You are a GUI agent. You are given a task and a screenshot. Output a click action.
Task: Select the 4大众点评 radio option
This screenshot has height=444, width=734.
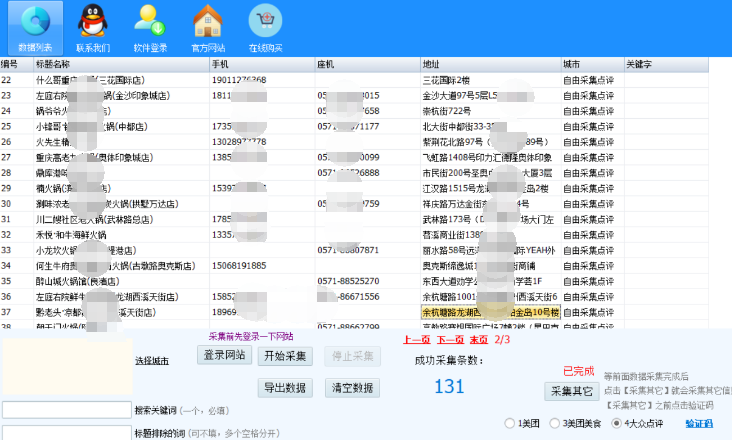617,423
